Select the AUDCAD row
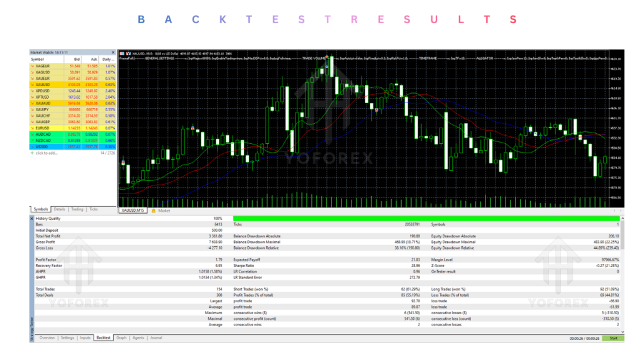644x362 pixels. pos(73,134)
